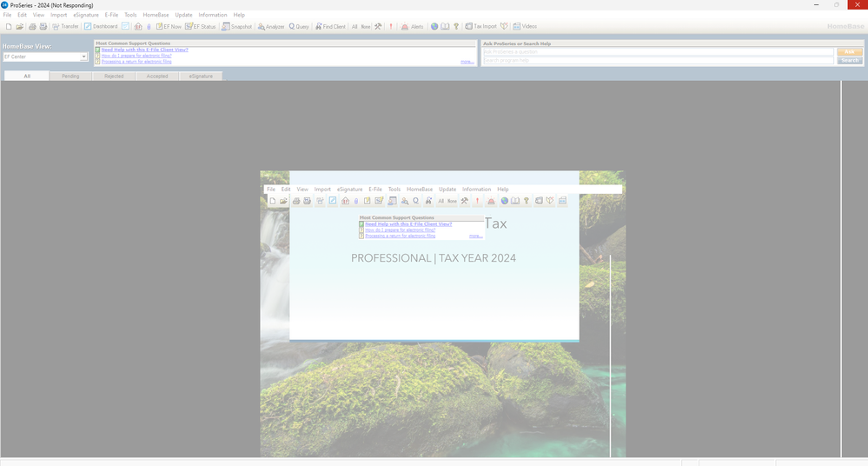Open the eSignature tab below HomeBase View
Viewport: 868px width, 466px height.
point(201,77)
